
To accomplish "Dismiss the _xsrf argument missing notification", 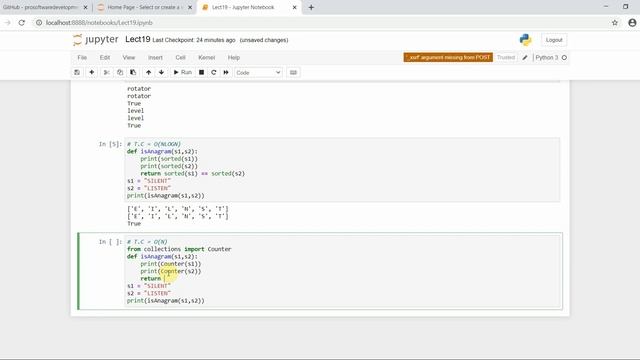I will pos(448,58).
